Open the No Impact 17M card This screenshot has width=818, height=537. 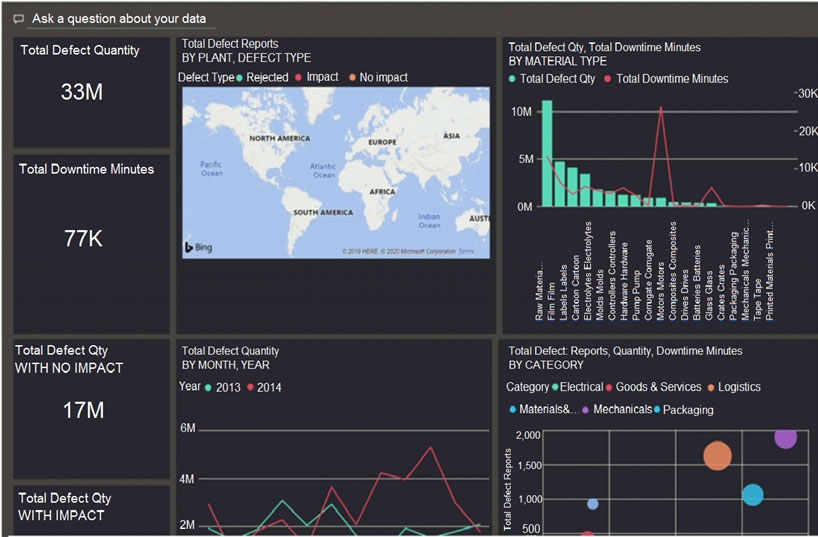click(x=92, y=410)
